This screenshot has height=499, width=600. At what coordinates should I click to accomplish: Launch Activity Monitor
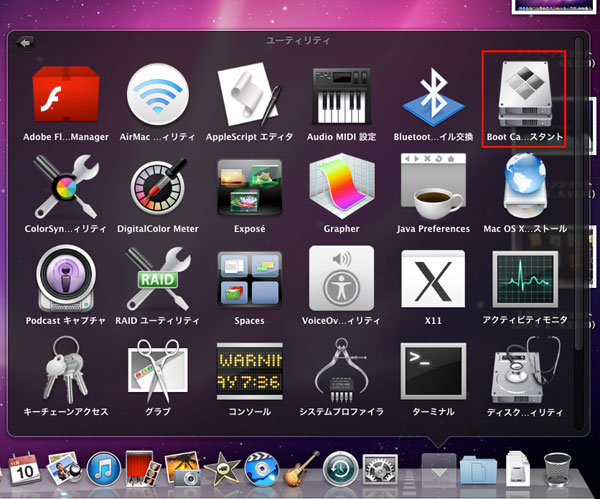(525, 286)
